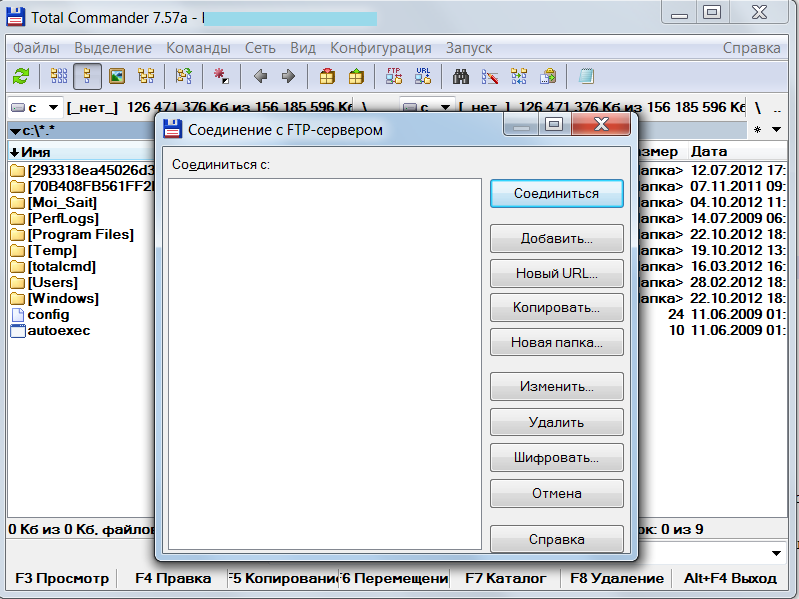Click the pack files gift-box icon
The height and width of the screenshot is (599, 799).
[x=327, y=76]
